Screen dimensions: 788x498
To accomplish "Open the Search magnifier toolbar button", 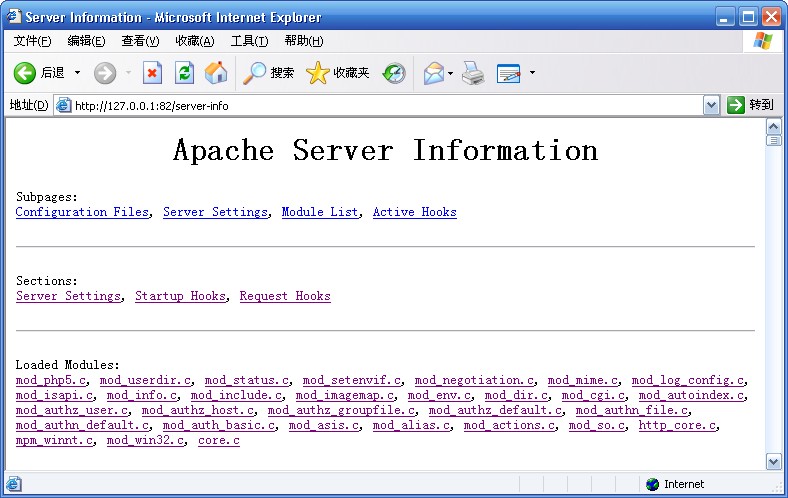I will [x=268, y=73].
